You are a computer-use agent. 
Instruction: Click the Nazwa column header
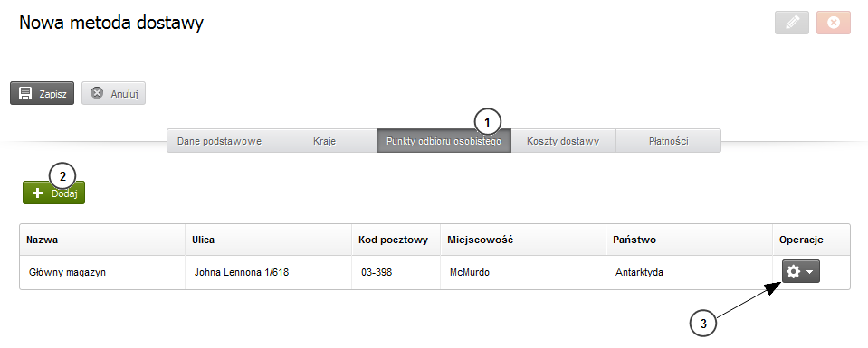click(42, 240)
